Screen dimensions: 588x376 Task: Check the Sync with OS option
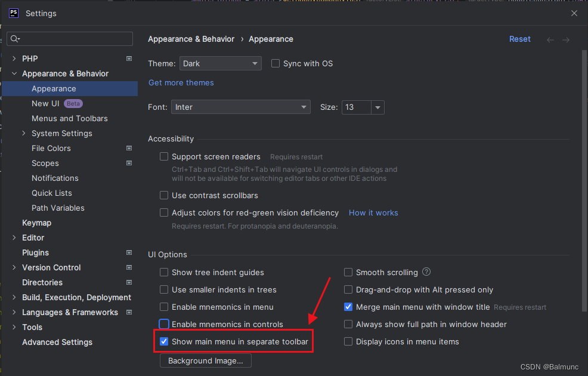tap(276, 63)
